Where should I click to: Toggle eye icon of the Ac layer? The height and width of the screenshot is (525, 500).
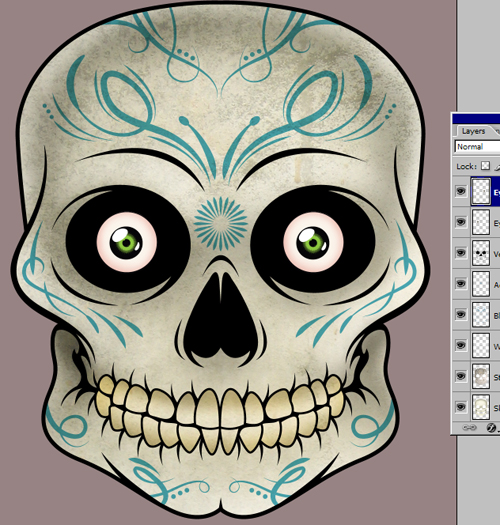461,284
